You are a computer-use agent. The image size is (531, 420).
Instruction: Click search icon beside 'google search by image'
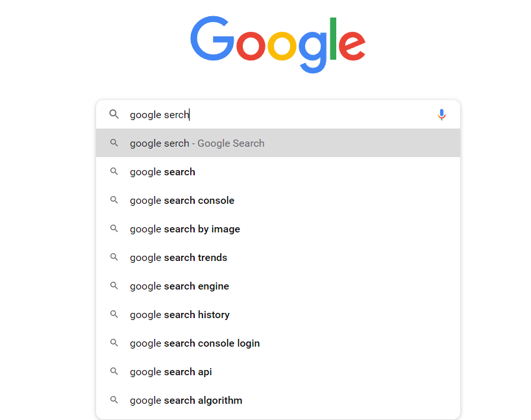pos(114,229)
